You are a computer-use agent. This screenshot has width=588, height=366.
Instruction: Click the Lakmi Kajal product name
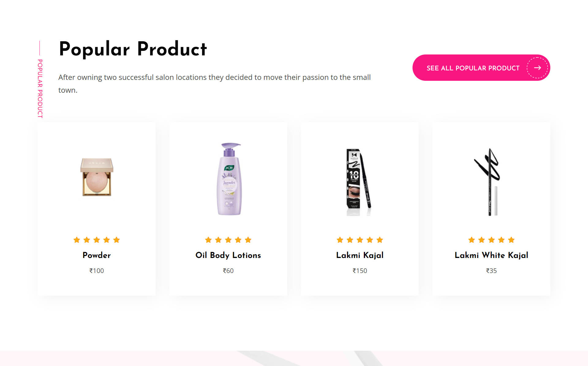click(360, 255)
